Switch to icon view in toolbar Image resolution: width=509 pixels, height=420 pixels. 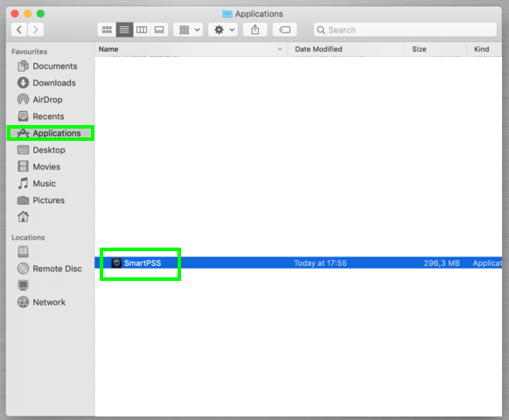tap(107, 30)
